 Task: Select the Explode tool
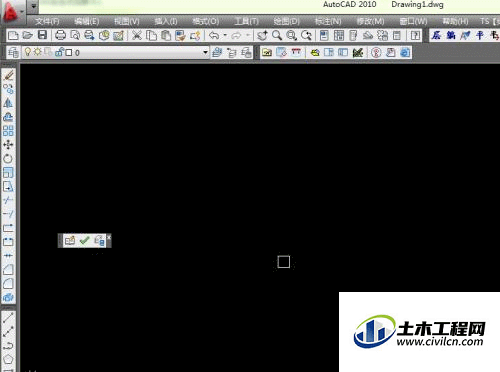tap(9, 297)
